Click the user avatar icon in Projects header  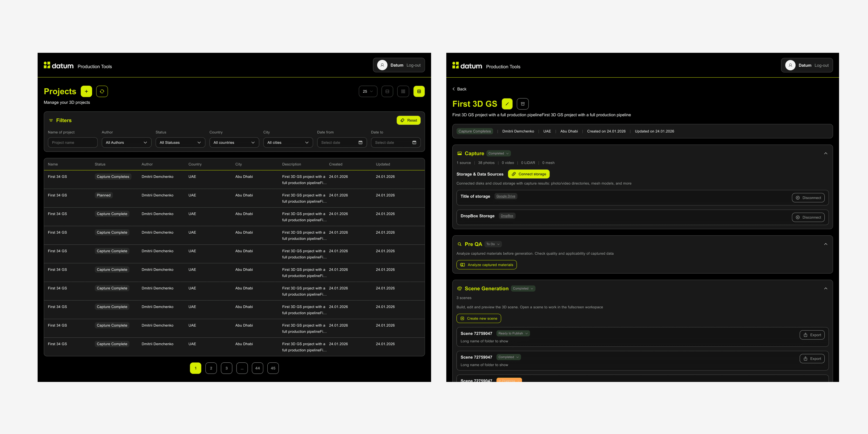pos(382,65)
